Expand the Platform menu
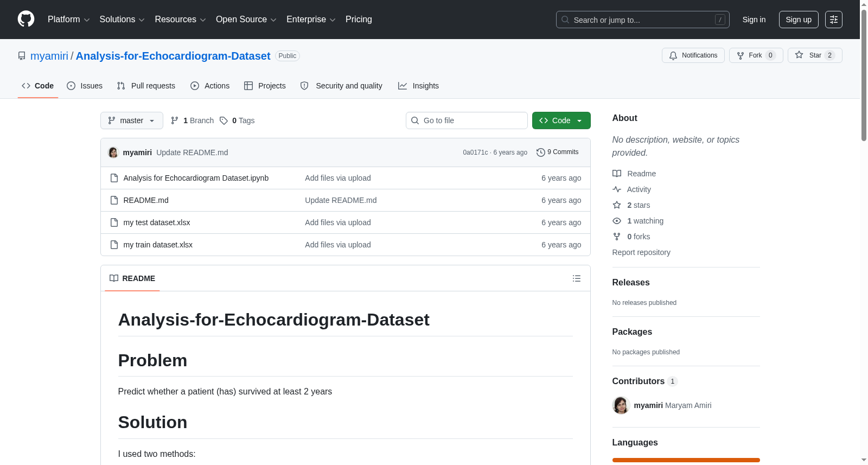Screen dimensions: 868x465 tap(69, 20)
